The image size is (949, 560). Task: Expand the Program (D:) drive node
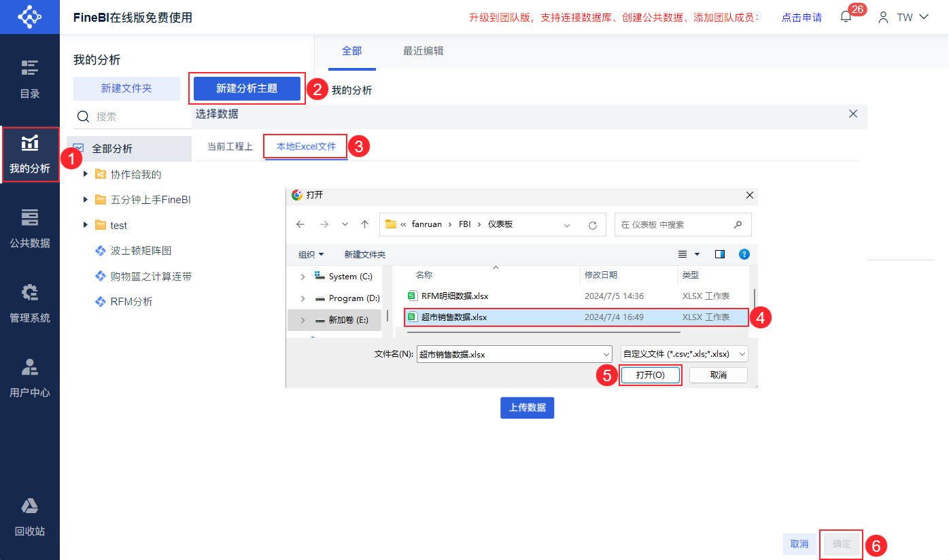pos(303,298)
